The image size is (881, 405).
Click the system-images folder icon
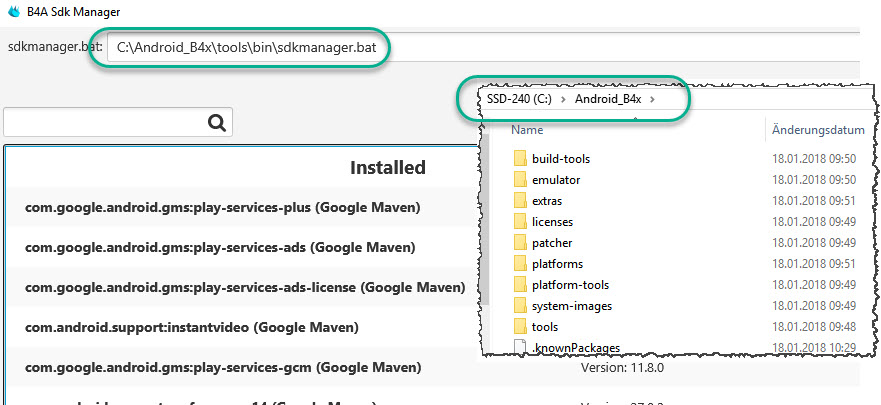(520, 306)
